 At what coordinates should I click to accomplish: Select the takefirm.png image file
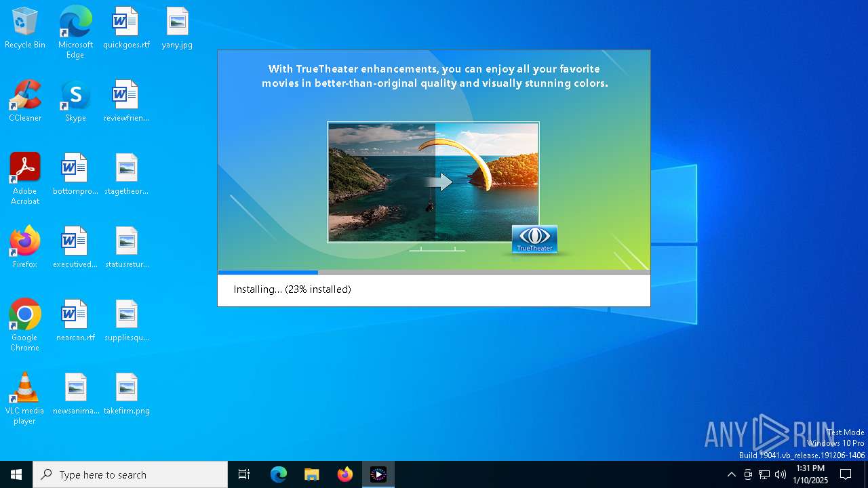tap(126, 394)
